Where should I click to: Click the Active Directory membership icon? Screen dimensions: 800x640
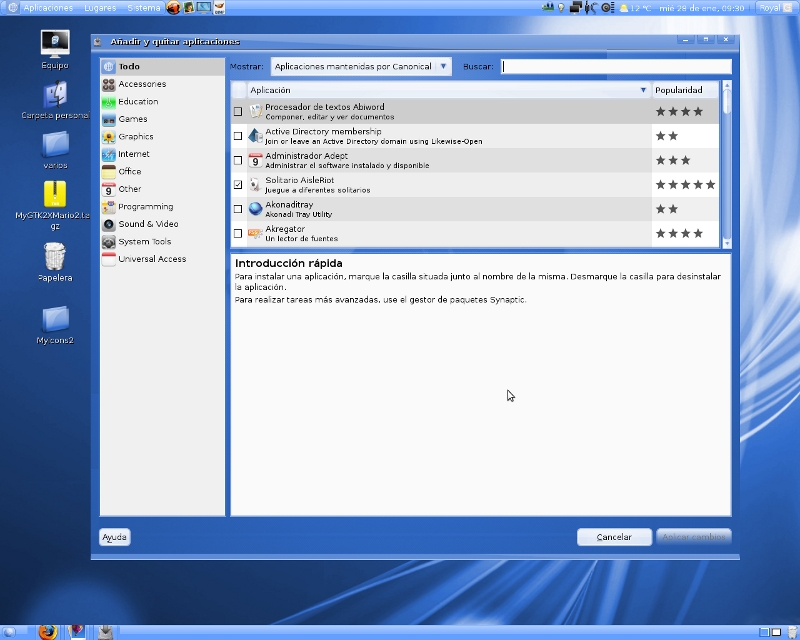pyautogui.click(x=255, y=136)
